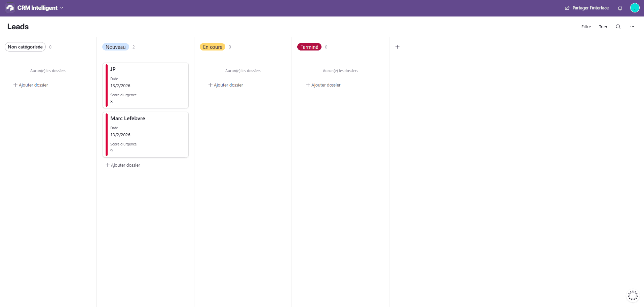This screenshot has width=644, height=307.
Task: Click the share icon beside Partager l'interface
Action: [x=567, y=8]
